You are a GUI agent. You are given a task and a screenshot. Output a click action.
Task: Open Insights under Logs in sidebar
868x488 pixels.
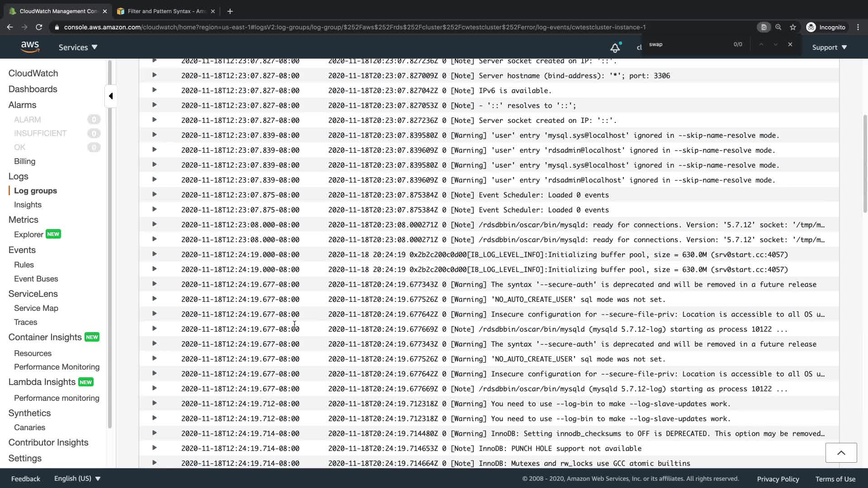tap(28, 205)
